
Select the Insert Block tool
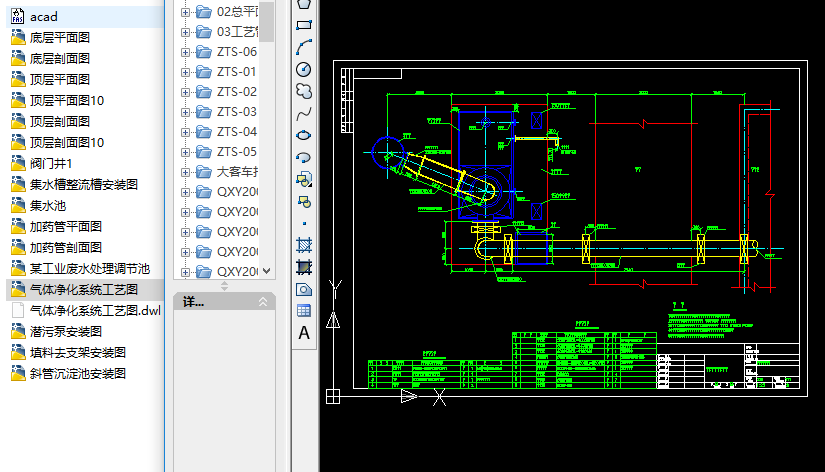tap(305, 179)
